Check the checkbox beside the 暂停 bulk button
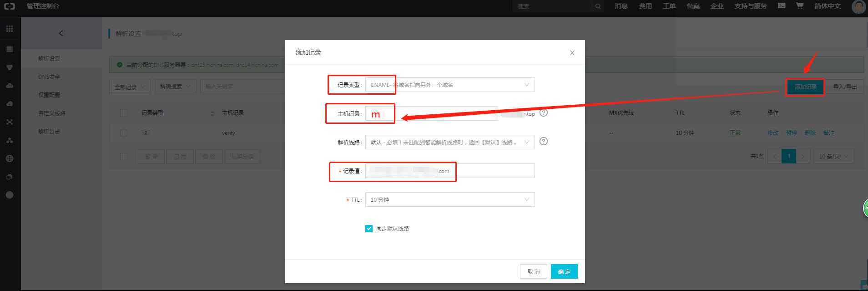 (124, 157)
